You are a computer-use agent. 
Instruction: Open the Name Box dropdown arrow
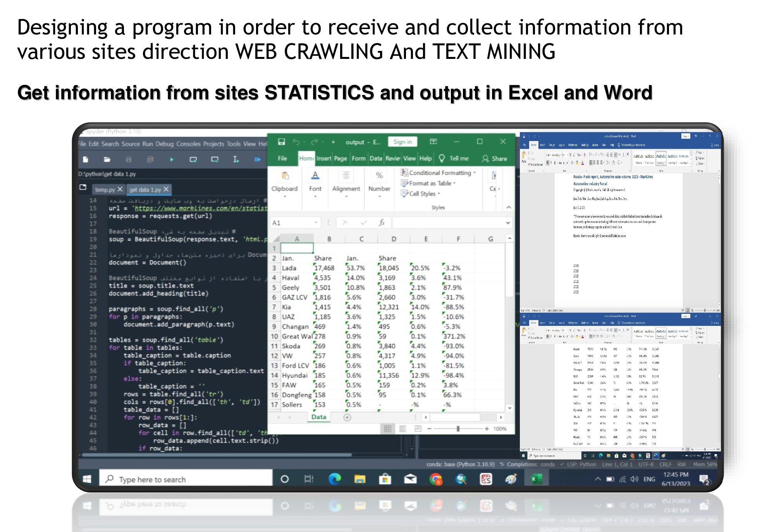(x=316, y=222)
